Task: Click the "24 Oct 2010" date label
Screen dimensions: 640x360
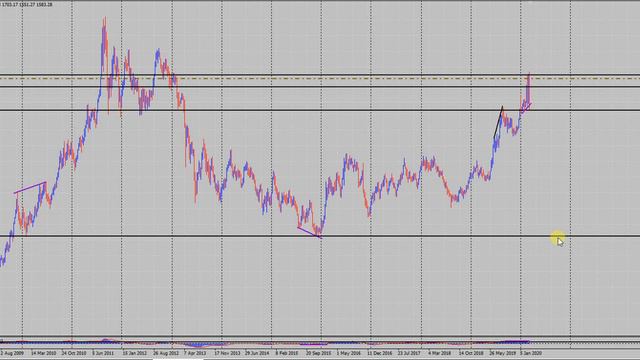Action: 74,353
